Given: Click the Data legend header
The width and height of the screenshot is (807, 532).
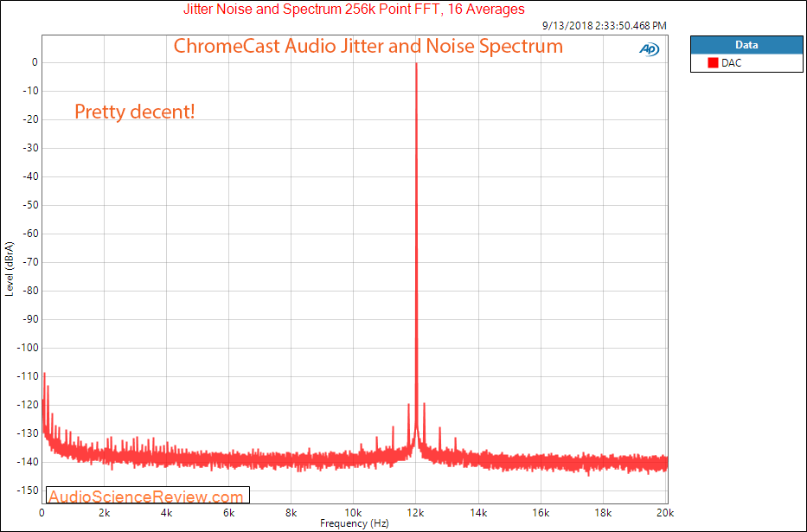Looking at the screenshot, I should point(746,45).
